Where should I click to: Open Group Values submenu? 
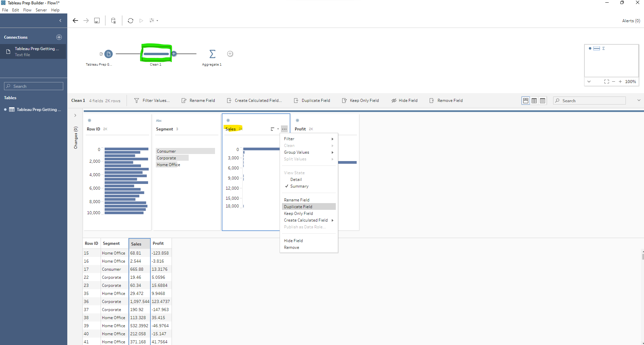[x=309, y=152]
